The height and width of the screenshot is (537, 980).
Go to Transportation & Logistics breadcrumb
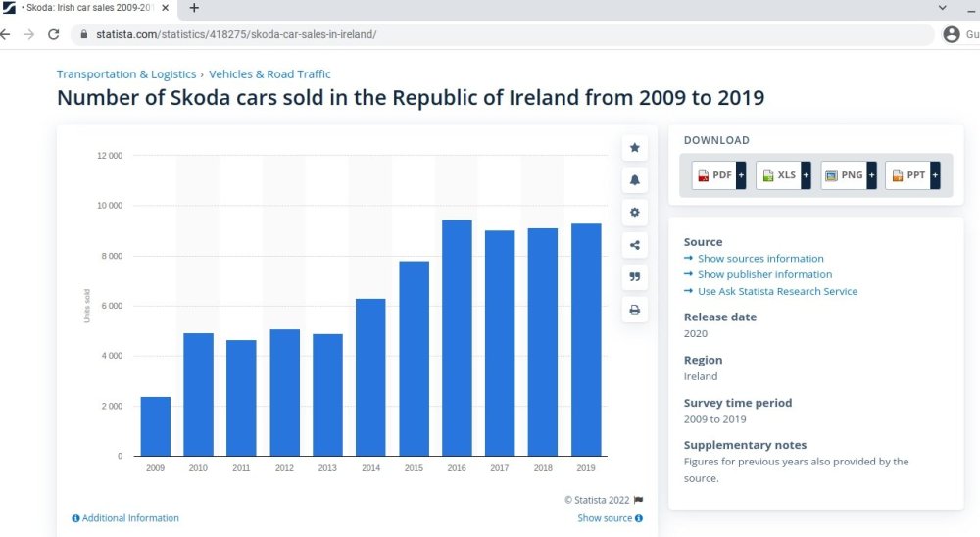(x=126, y=73)
